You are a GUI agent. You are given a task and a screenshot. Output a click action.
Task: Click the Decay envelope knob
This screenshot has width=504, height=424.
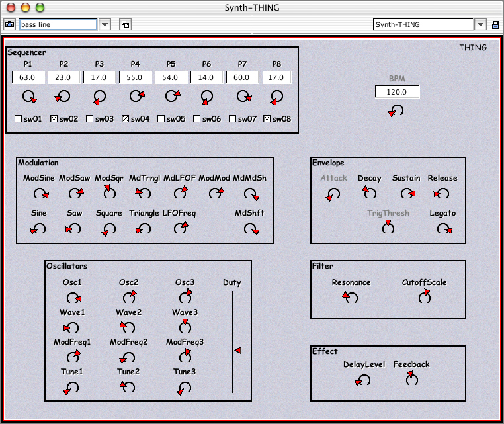(369, 192)
